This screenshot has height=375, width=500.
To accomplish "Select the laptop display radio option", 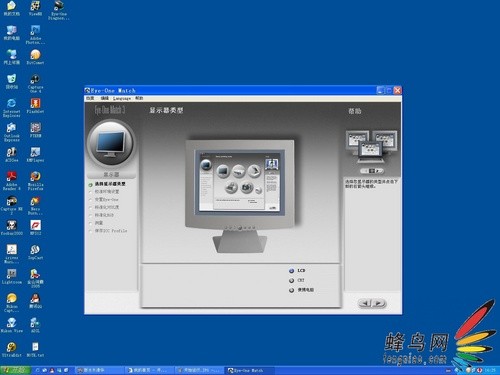I will pos(301,290).
